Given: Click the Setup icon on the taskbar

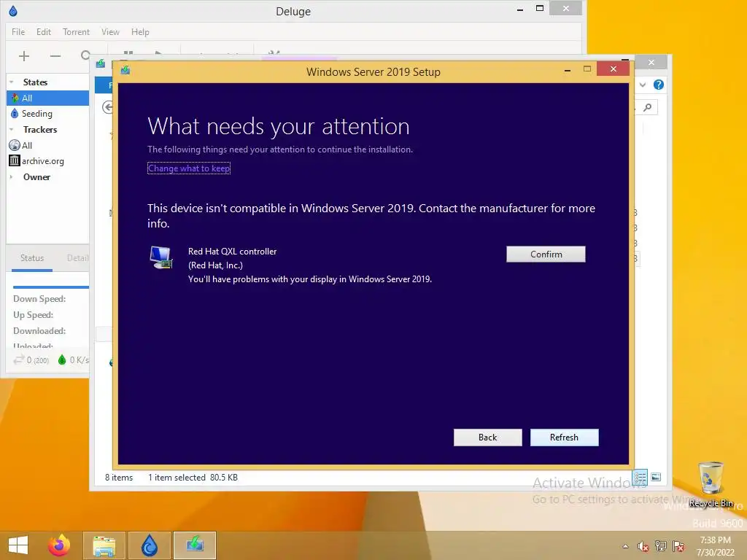Looking at the screenshot, I should [195, 545].
